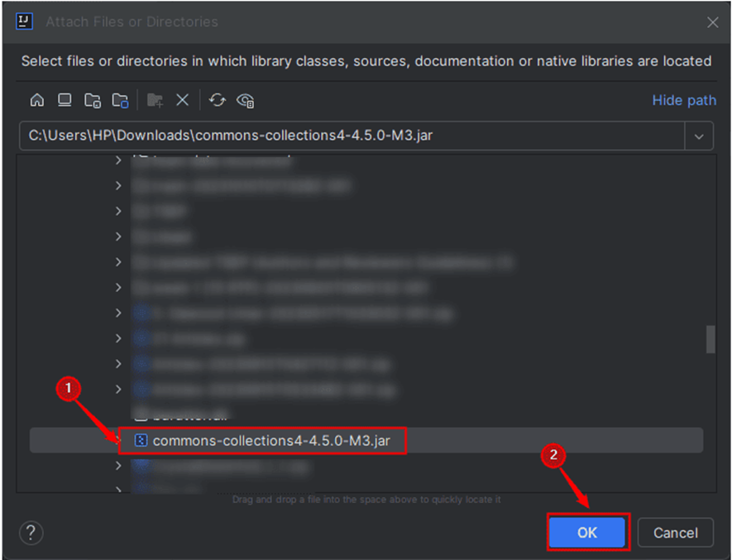732x560 pixels.
Task: Toggle hidden files visibility with the eye icon
Action: coord(245,99)
